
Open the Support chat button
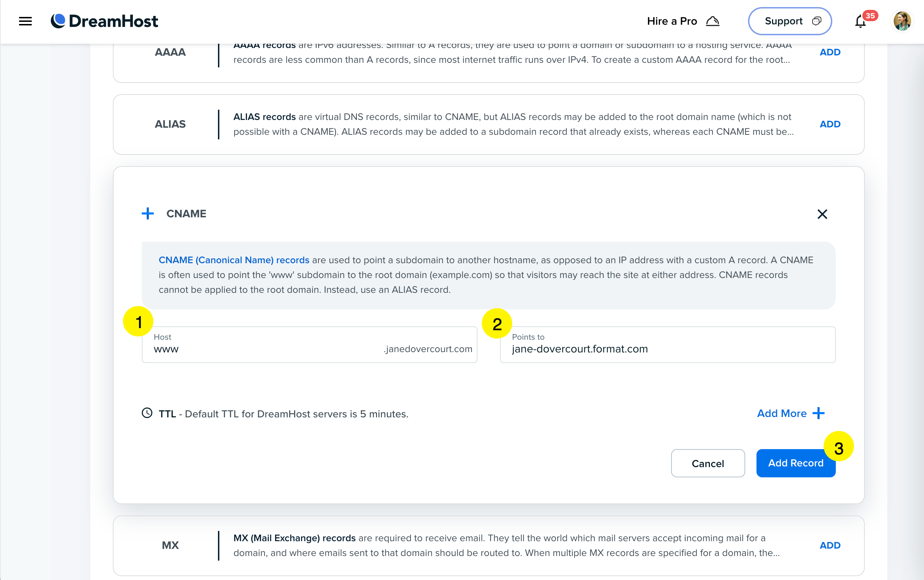(x=789, y=21)
